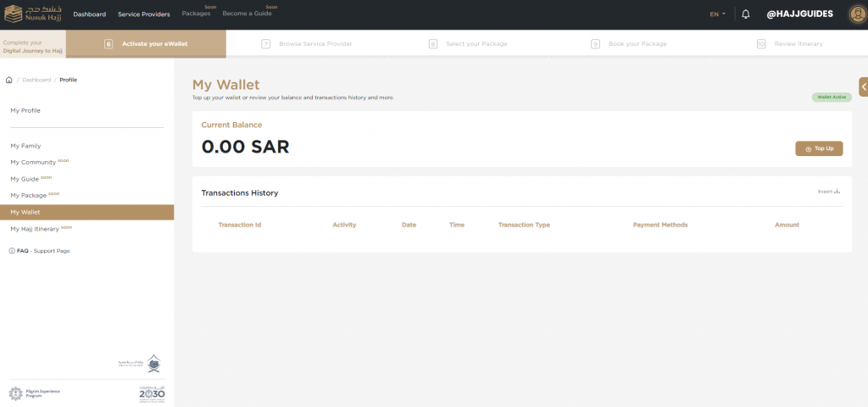
Task: Open FAQ Support Page link
Action: tap(43, 251)
